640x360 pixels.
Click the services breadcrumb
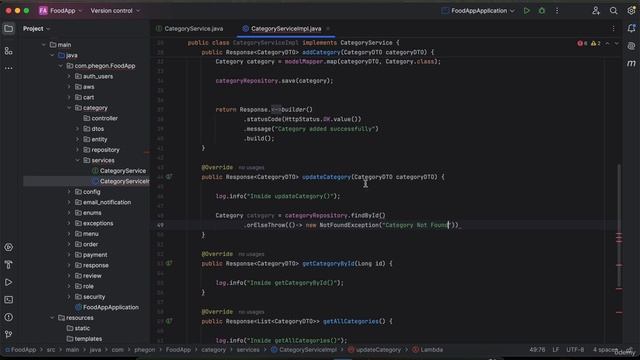(x=248, y=350)
